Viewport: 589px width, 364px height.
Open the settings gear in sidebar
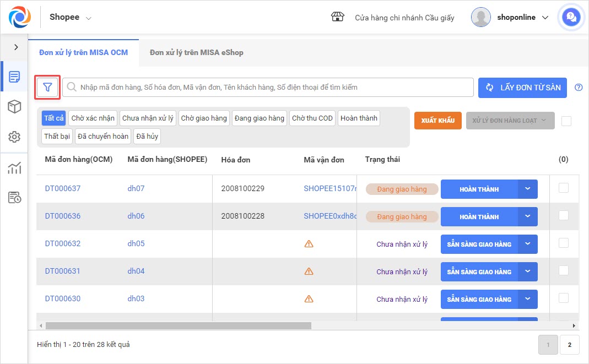tap(14, 137)
